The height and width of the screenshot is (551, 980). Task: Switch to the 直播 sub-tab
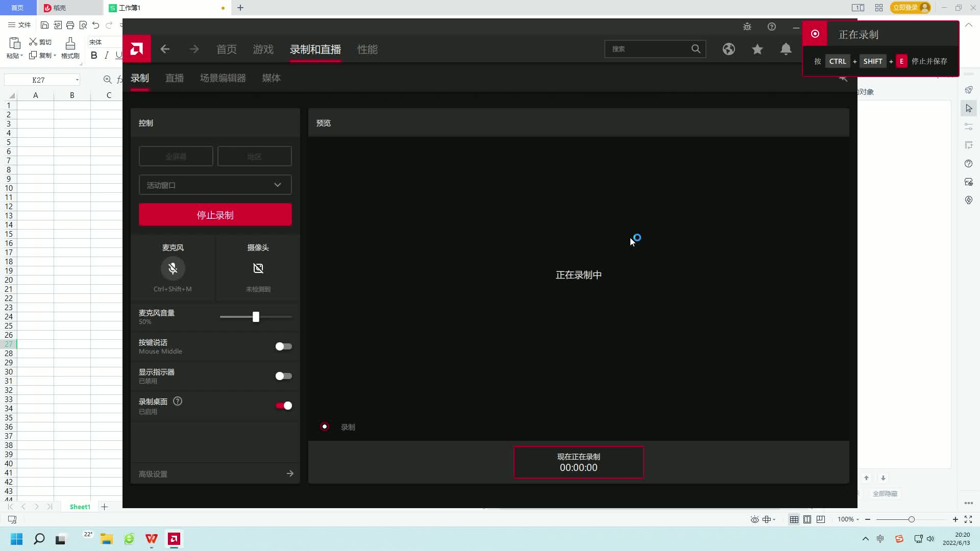coord(175,78)
